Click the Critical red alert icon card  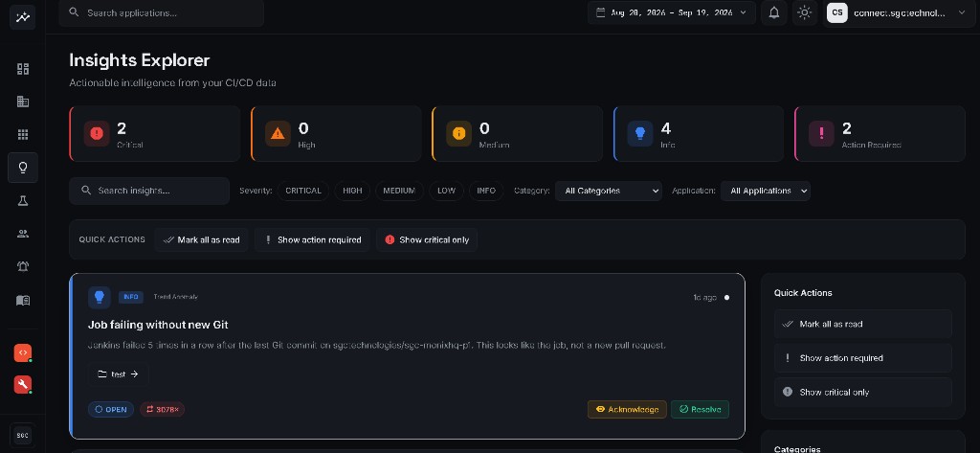pos(97,133)
